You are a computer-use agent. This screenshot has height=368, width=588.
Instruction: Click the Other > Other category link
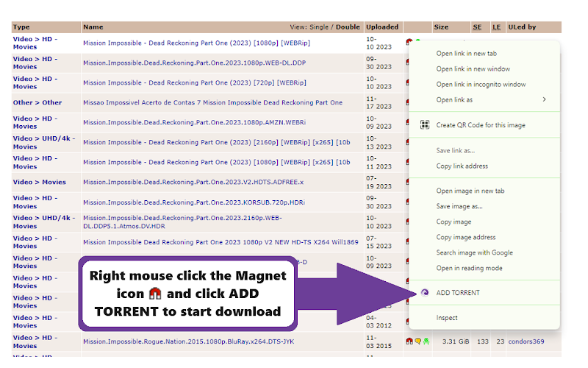[x=37, y=102]
